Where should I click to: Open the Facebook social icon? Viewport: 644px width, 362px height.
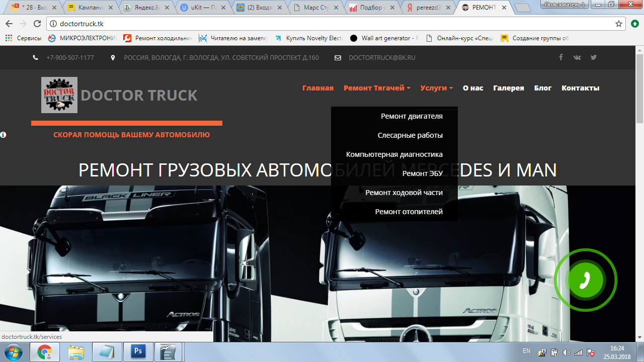point(561,57)
